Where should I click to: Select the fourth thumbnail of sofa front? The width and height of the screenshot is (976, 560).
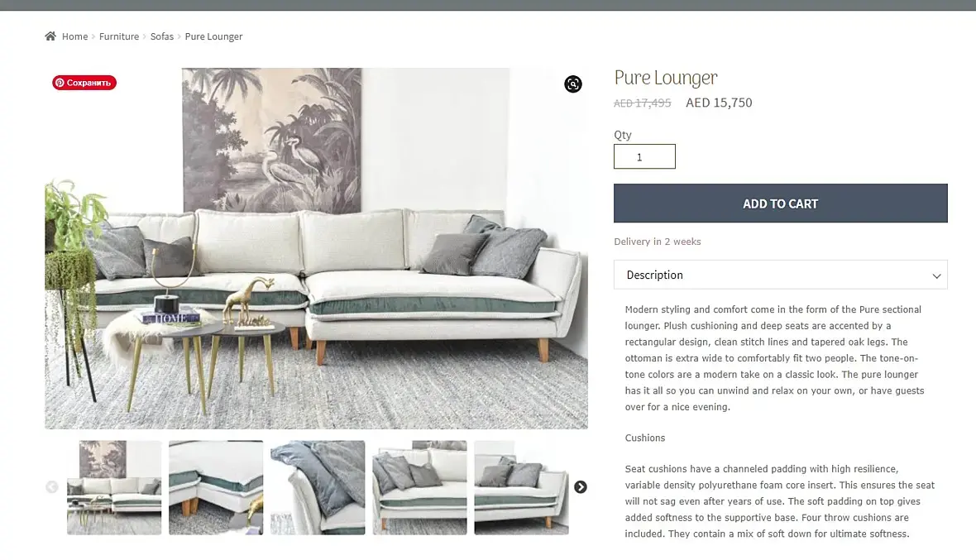click(419, 488)
